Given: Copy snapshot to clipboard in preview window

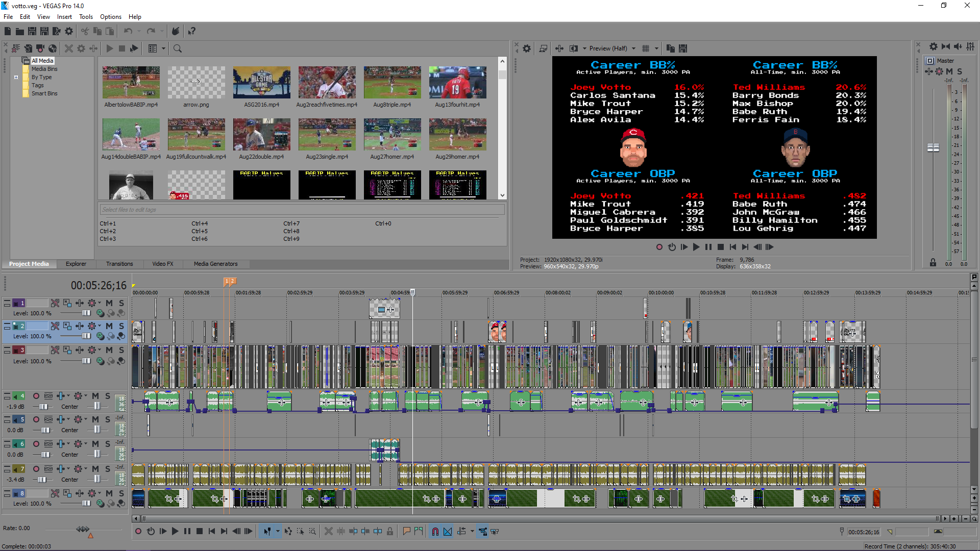Looking at the screenshot, I should [671, 48].
